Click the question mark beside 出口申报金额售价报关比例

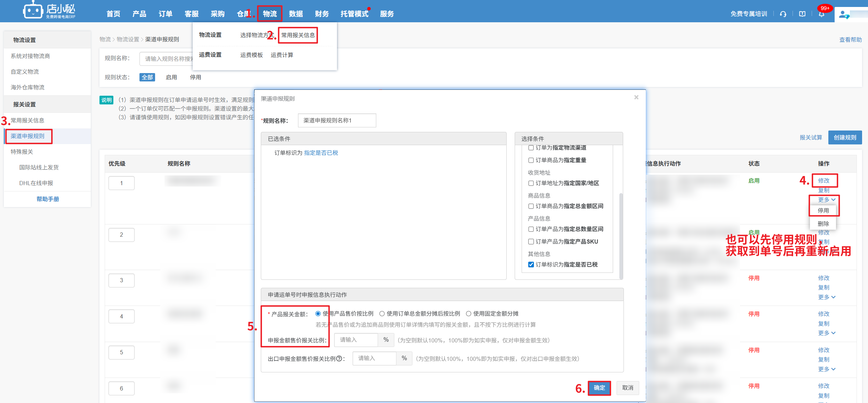click(339, 358)
